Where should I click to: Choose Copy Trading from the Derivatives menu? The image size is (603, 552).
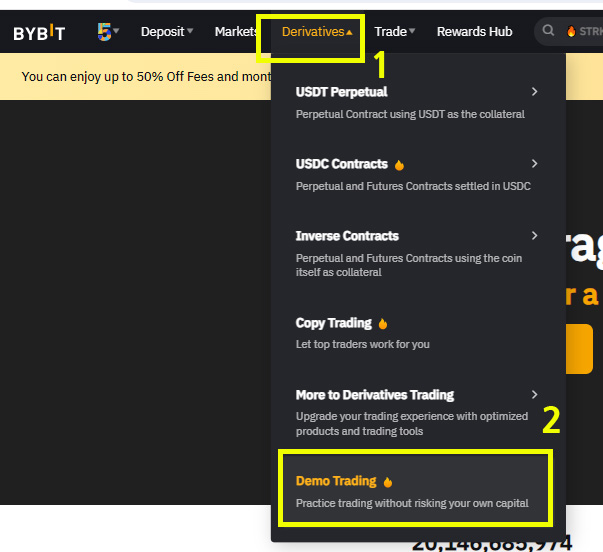(334, 324)
